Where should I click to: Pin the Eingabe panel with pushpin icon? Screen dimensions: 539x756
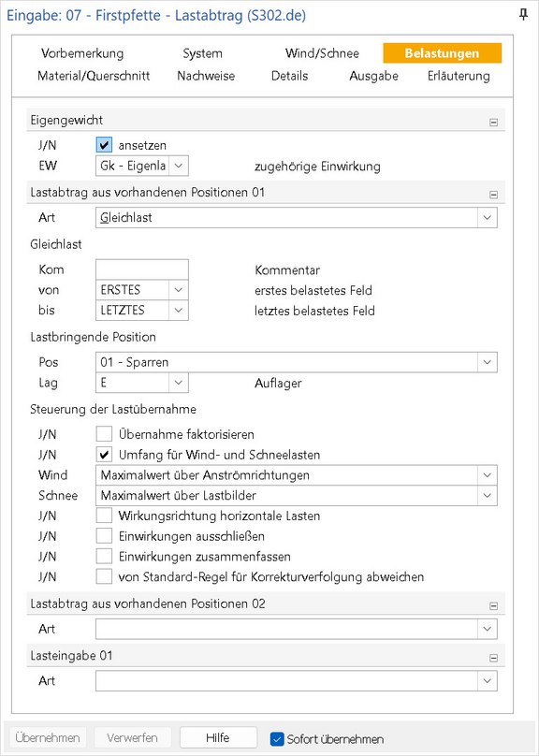(523, 15)
